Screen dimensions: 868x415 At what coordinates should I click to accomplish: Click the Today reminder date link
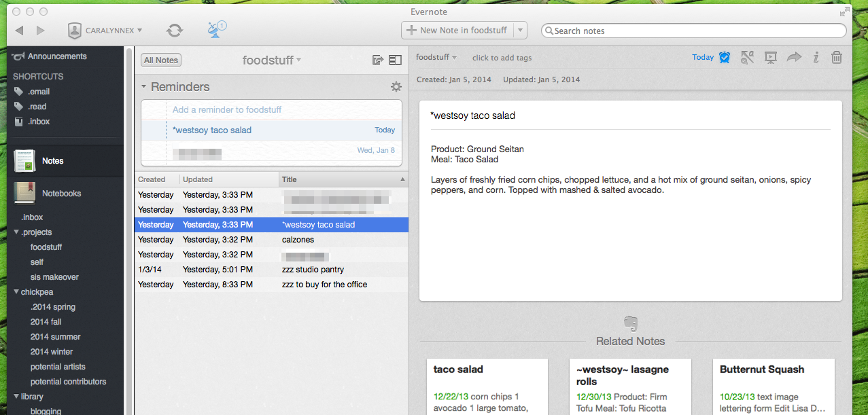coord(703,57)
